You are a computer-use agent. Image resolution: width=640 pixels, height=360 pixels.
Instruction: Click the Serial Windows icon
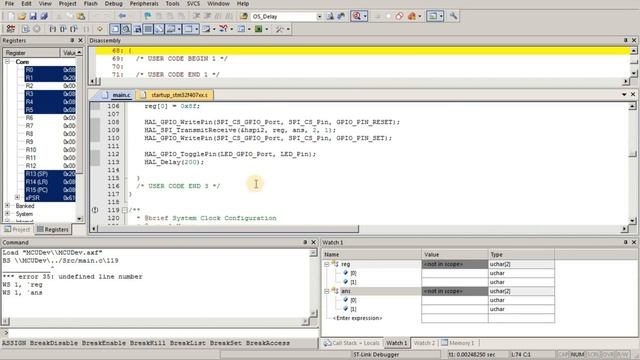point(207,29)
